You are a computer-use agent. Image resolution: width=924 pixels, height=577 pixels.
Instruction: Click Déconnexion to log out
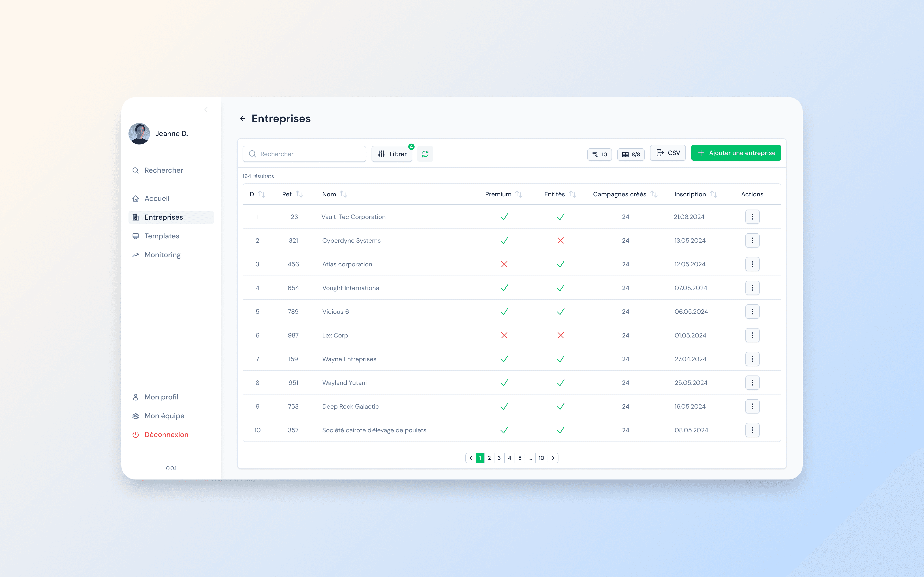[166, 435]
